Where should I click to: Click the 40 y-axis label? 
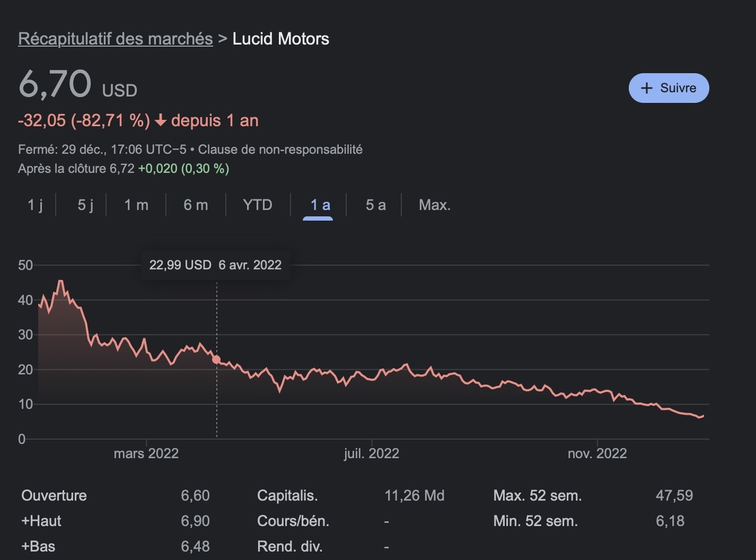[25, 300]
